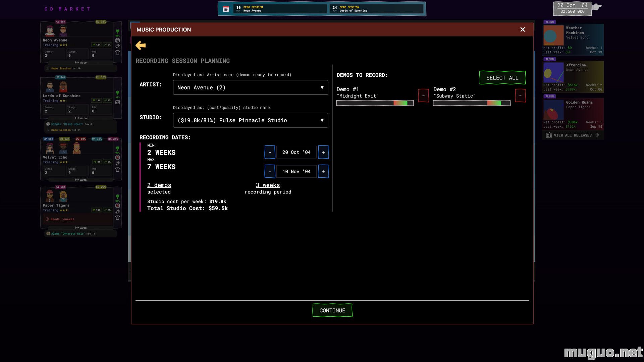Toggle Auto training for Lords of Sunshine

point(80,118)
